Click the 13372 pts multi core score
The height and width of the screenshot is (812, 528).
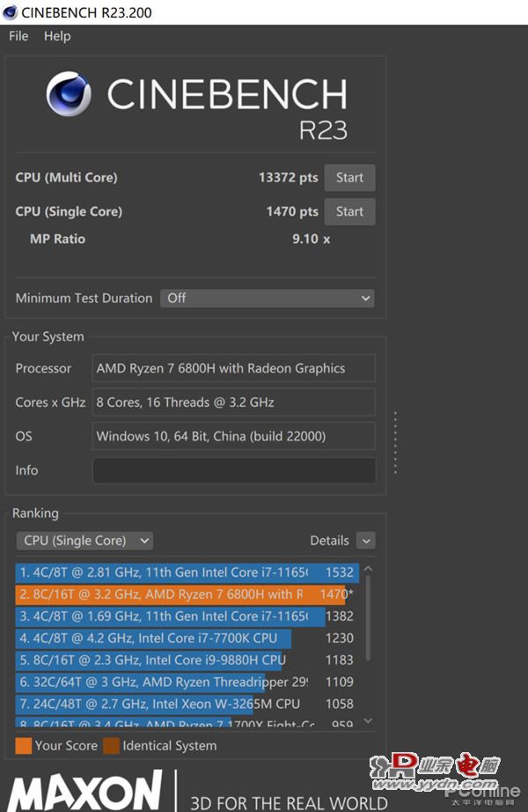click(289, 178)
